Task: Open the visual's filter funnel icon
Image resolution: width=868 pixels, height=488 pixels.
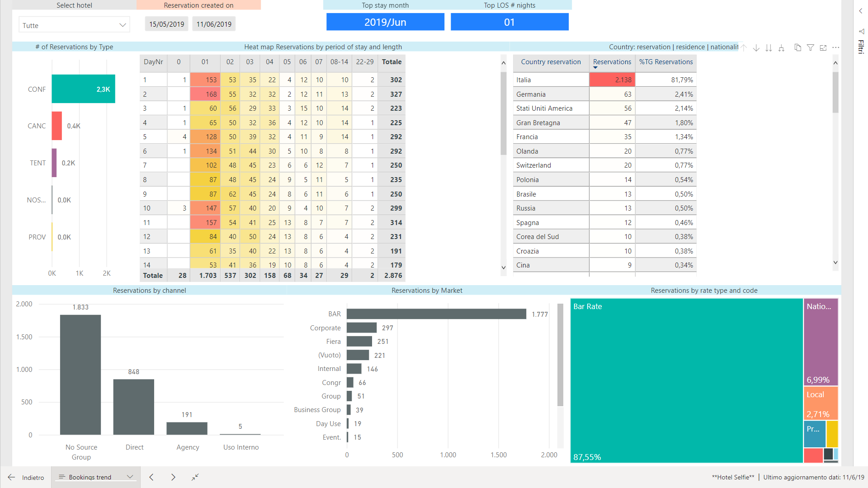Action: coord(810,48)
